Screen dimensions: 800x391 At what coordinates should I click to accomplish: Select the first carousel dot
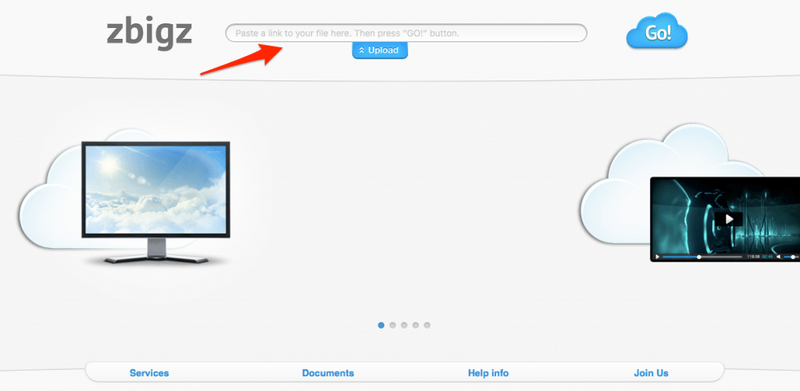(381, 325)
